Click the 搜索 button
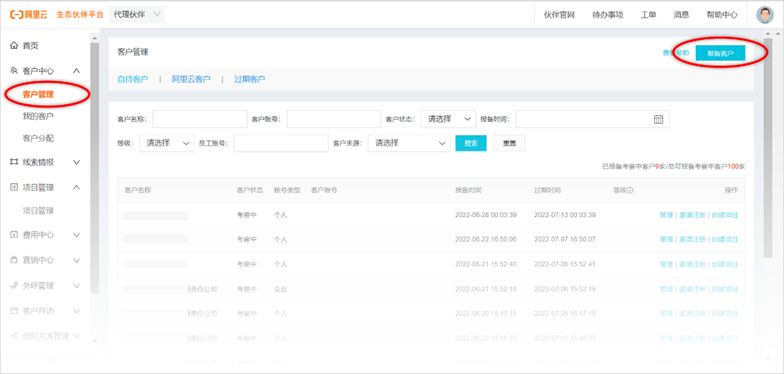Image resolution: width=784 pixels, height=374 pixels. (470, 143)
